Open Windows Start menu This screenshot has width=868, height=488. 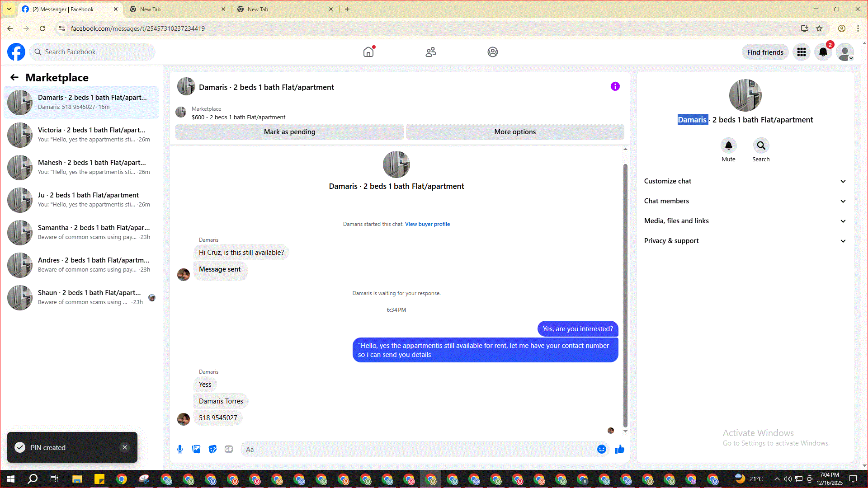click(11, 479)
